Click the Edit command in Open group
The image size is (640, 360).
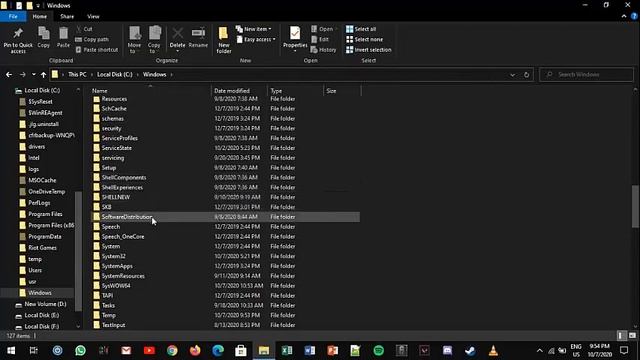pyautogui.click(x=320, y=40)
